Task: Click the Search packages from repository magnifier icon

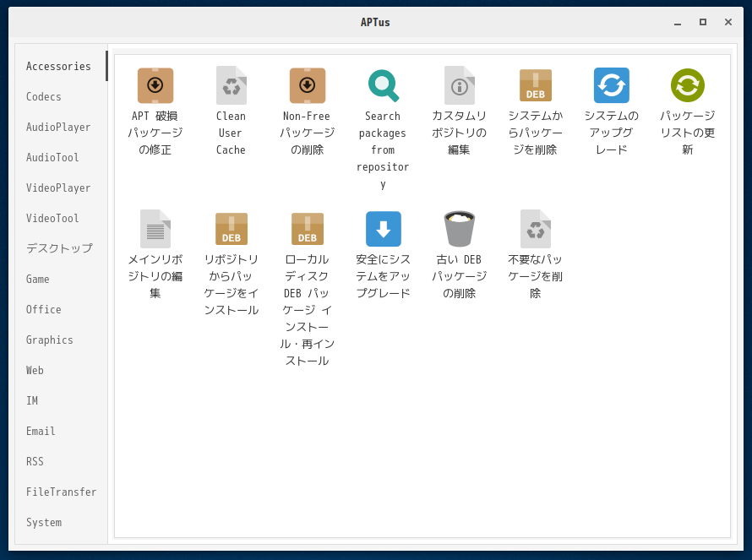Action: click(x=384, y=85)
